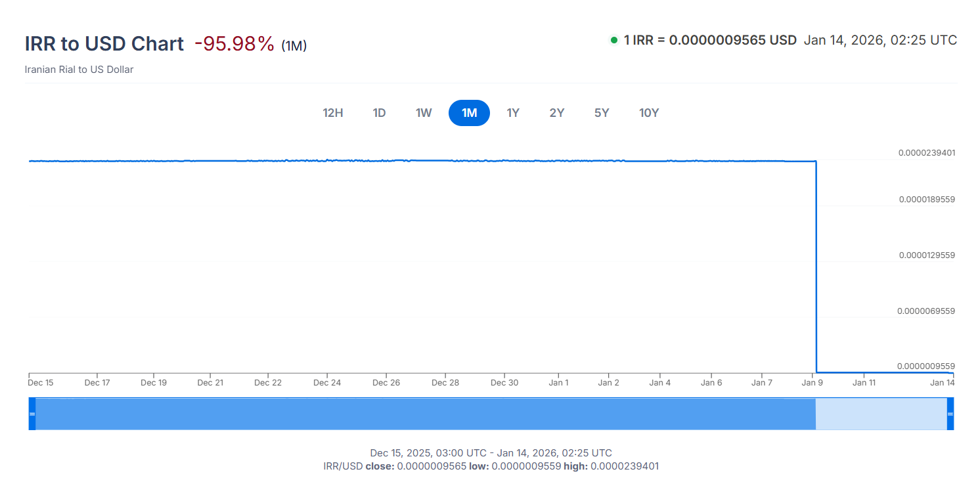Click the IRR to USD Chart title

[x=104, y=44]
